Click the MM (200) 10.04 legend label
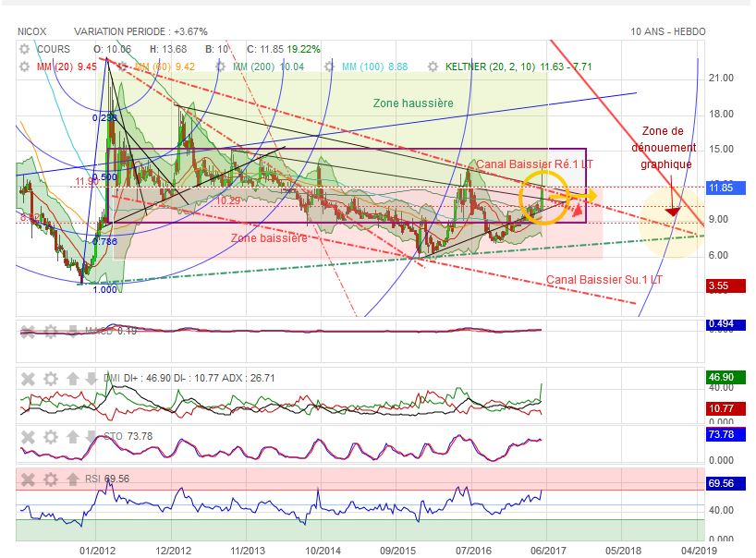 (x=268, y=67)
